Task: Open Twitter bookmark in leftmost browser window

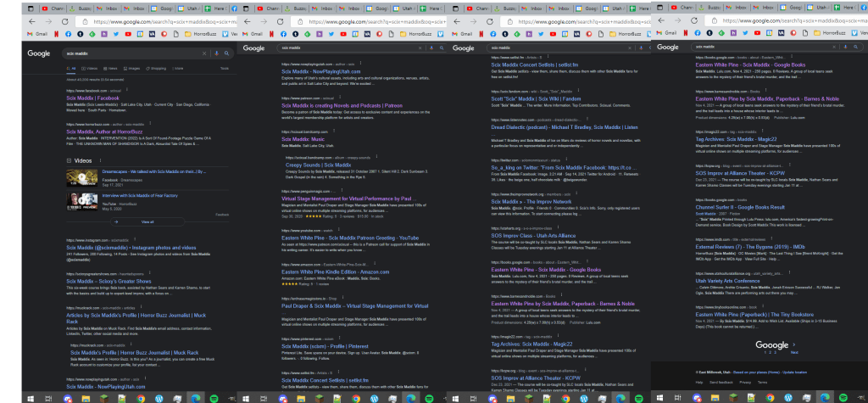Action: pyautogui.click(x=116, y=34)
